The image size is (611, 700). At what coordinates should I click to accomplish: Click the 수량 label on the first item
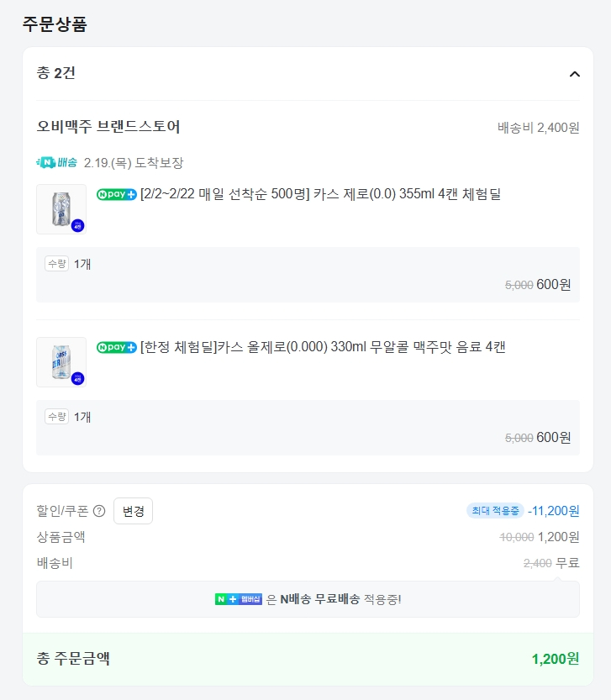tap(56, 264)
